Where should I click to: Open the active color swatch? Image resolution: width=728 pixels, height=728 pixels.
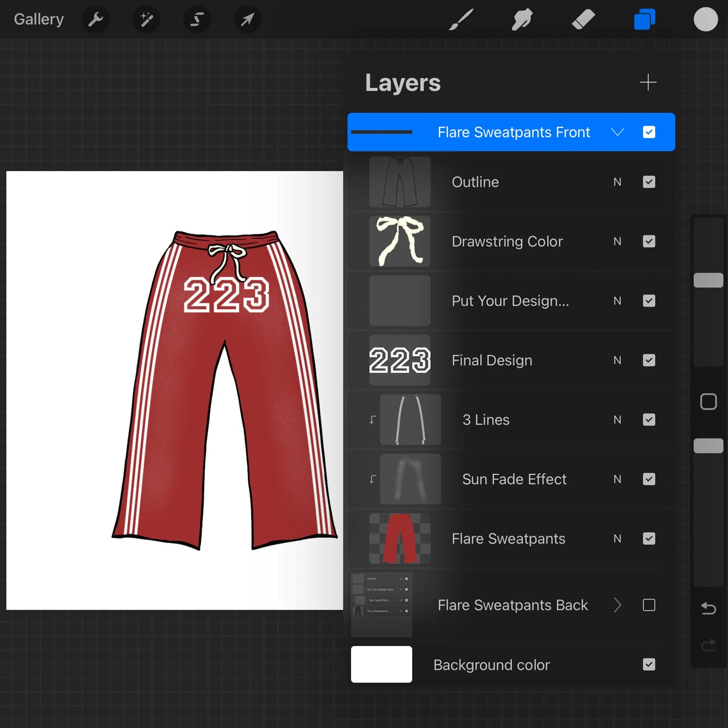click(x=706, y=19)
